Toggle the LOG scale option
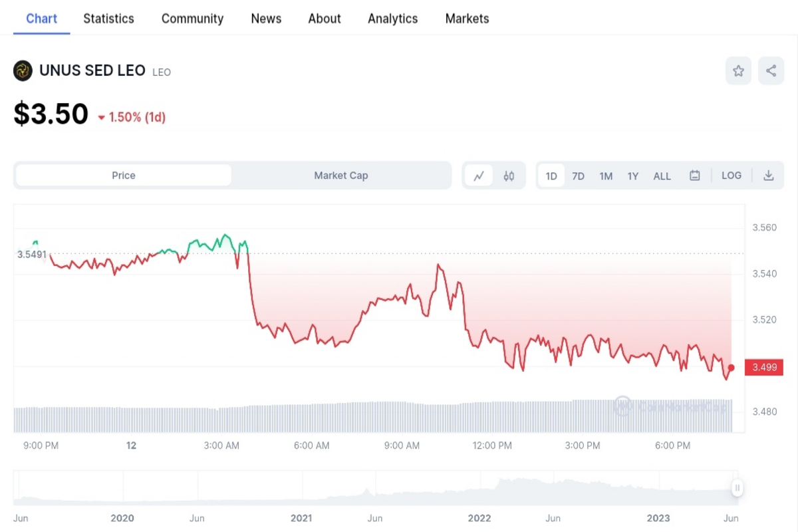This screenshot has width=798, height=532. tap(731, 176)
